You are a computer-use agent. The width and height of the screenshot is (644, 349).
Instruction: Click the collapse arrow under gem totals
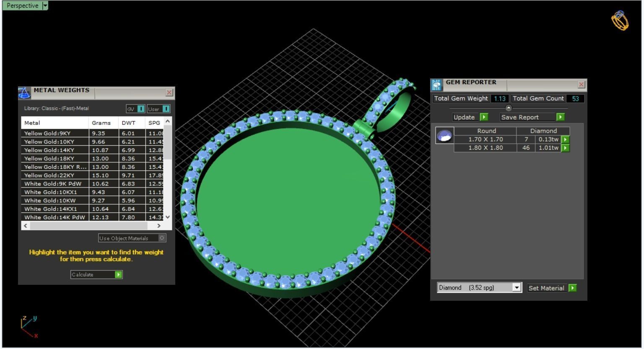[x=509, y=108]
